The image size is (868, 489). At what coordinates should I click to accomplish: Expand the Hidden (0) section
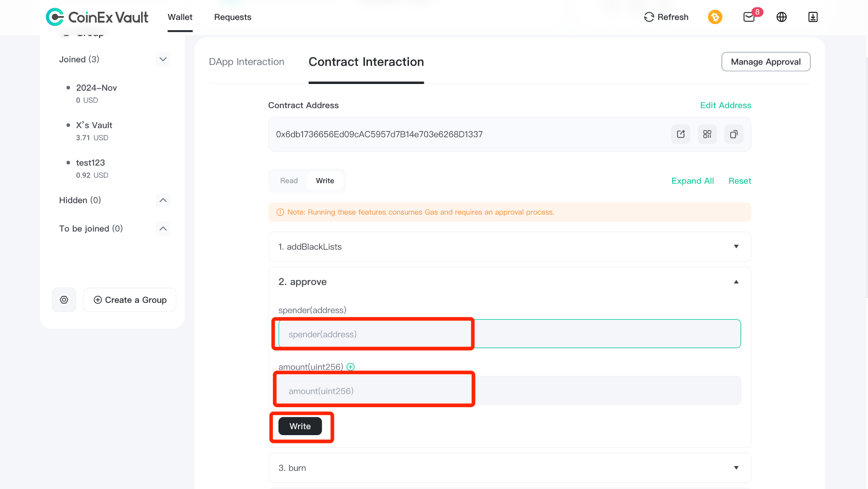tap(163, 200)
